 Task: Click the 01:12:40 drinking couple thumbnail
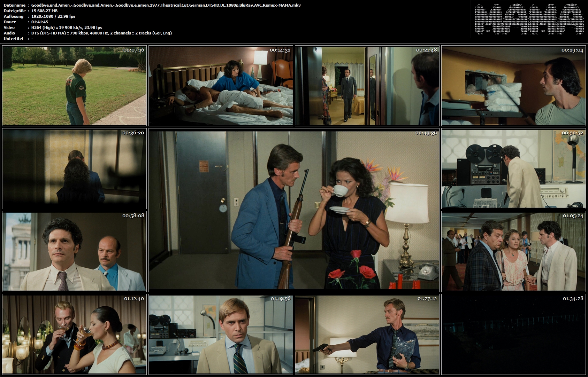[74, 335]
